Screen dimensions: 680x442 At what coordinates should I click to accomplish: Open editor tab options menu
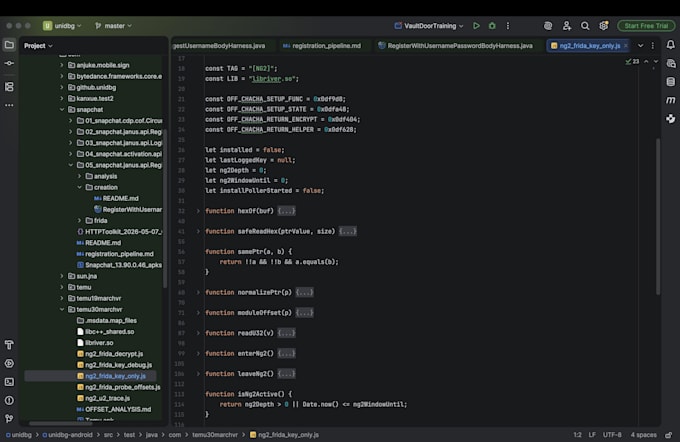653,46
